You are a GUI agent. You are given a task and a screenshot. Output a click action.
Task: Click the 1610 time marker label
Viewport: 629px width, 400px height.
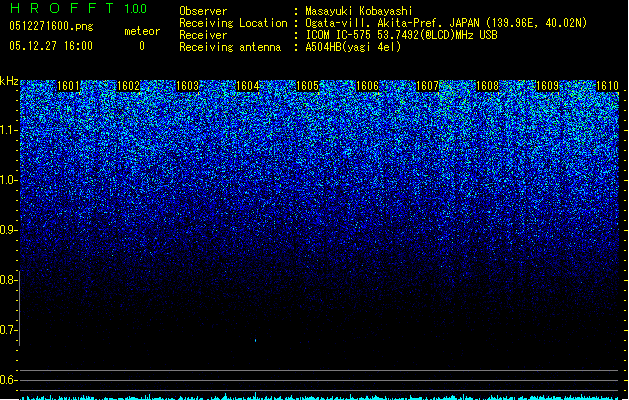click(607, 86)
